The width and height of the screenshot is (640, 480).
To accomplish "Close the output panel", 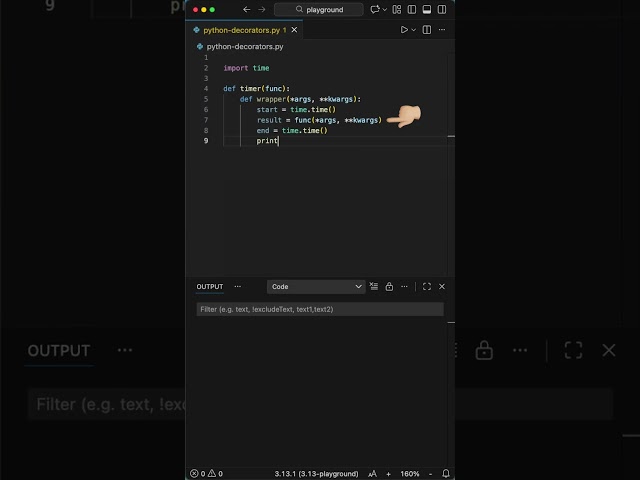I will pos(442,287).
